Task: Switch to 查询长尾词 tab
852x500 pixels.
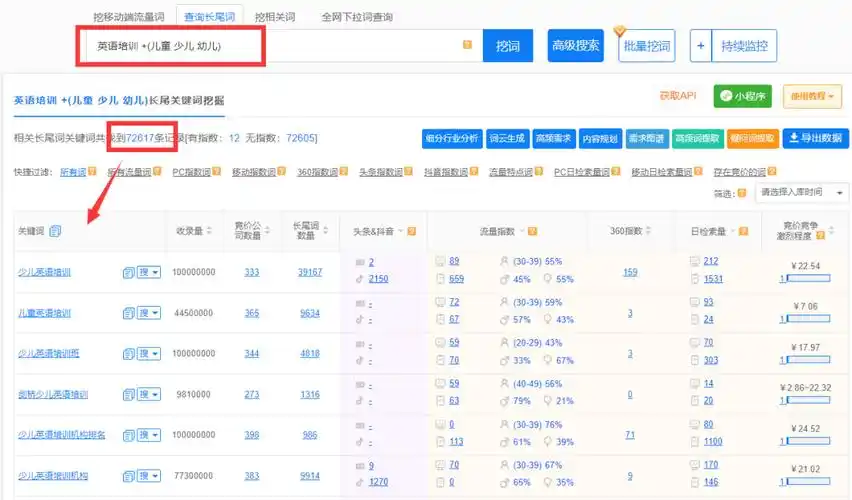Action: (210, 17)
